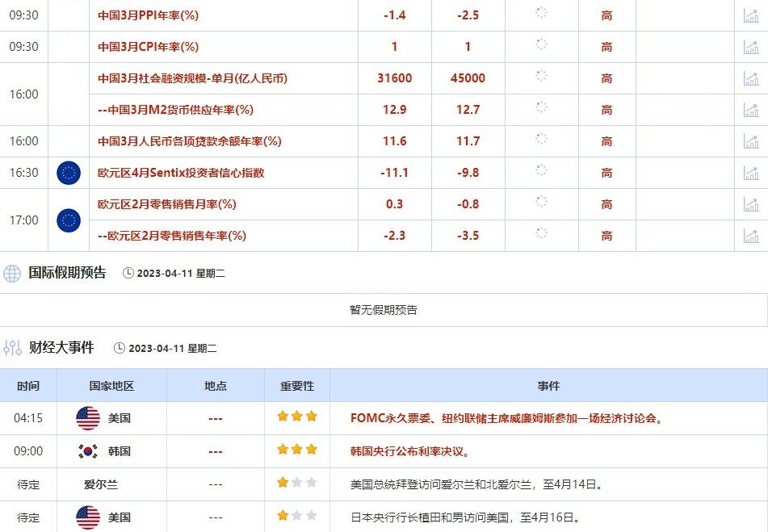This screenshot has width=768, height=532.
Task: Click value -9.8 in Sentix row
Action: coord(468,173)
